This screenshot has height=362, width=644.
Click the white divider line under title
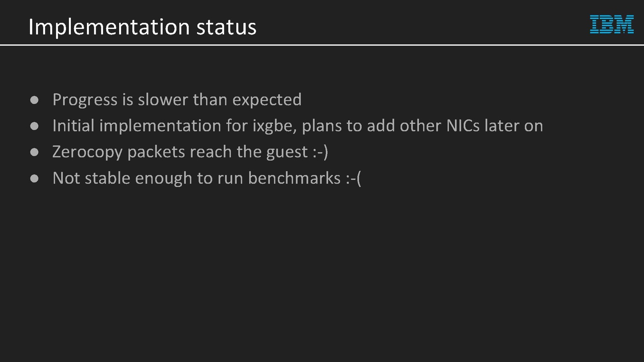coord(322,45)
